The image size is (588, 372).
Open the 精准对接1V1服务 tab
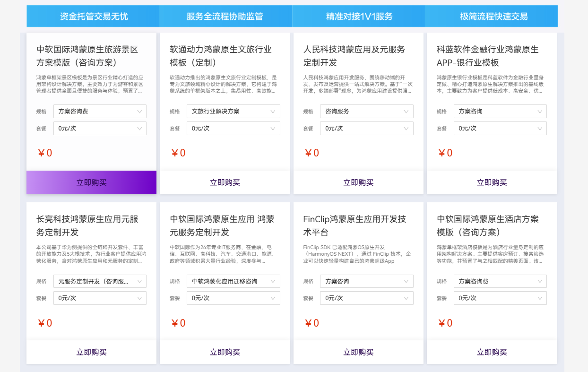359,16
